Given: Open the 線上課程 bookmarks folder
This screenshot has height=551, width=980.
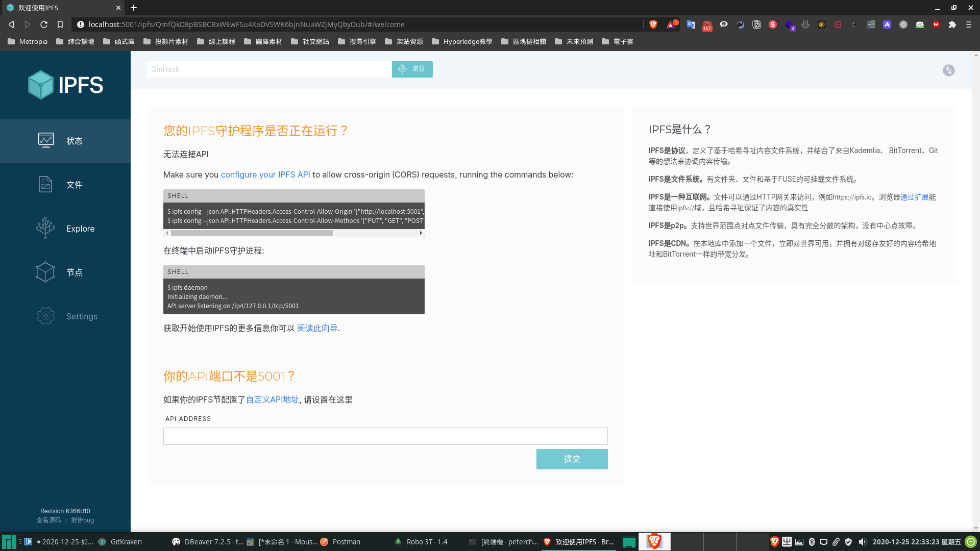Looking at the screenshot, I should [216, 42].
